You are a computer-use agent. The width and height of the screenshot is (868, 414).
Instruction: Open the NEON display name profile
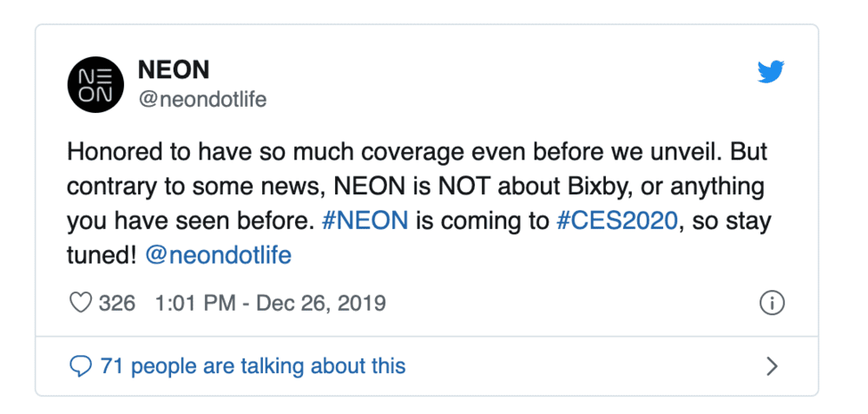pyautogui.click(x=174, y=69)
